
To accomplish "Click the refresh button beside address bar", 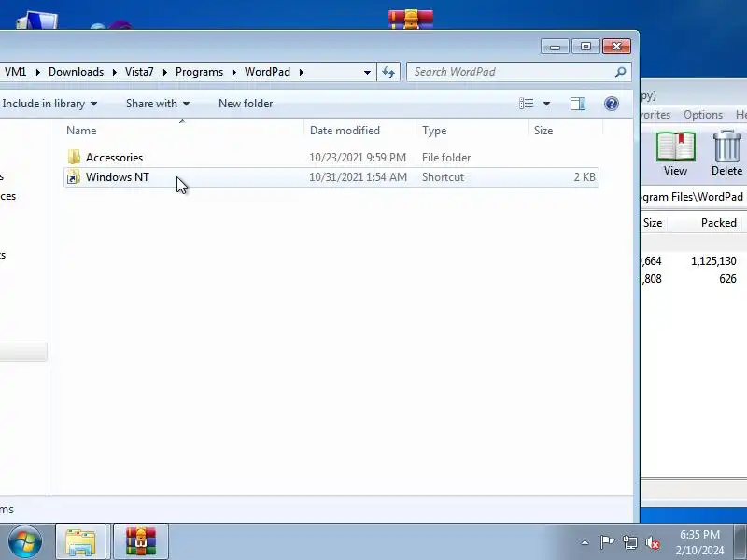I will pyautogui.click(x=388, y=72).
